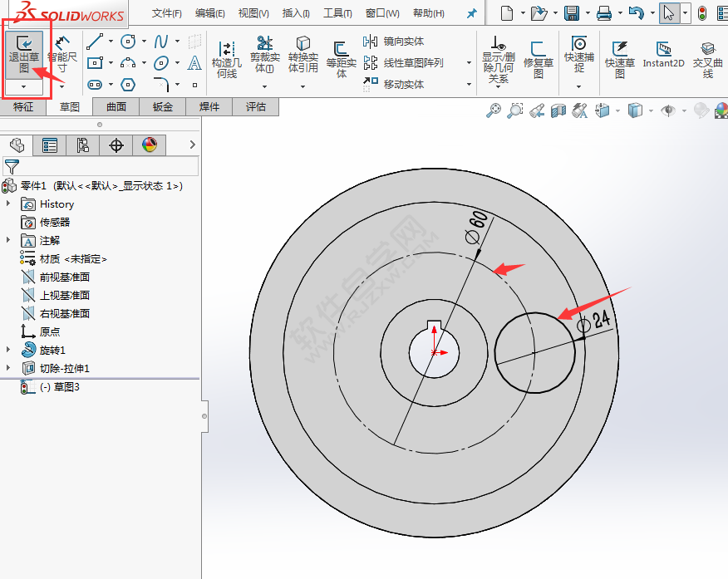Select the Corner Rectangle tool
Viewport: 728px width, 579px height.
[95, 62]
